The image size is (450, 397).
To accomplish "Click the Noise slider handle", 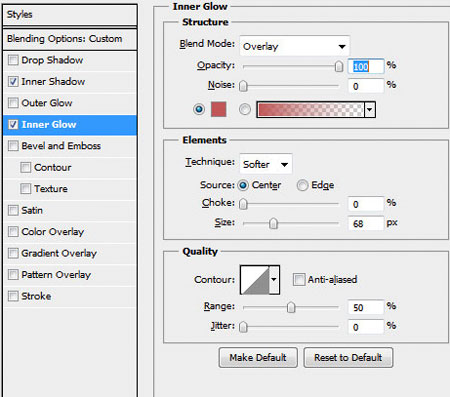I will tap(243, 86).
